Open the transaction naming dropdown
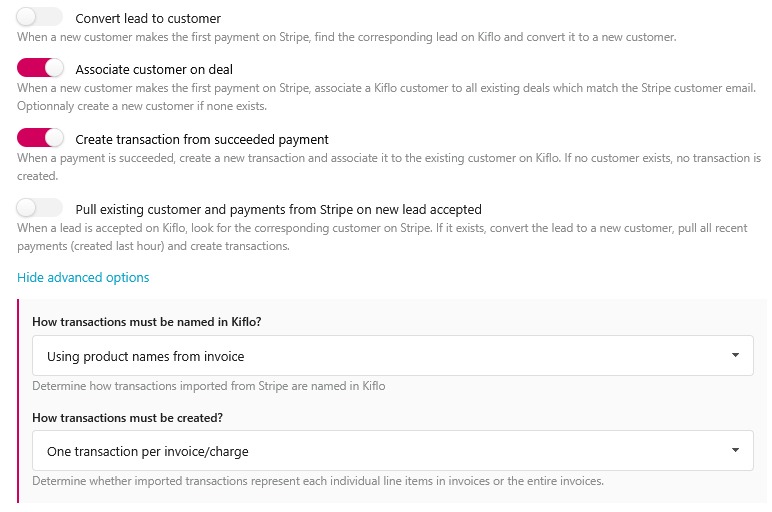772x512 pixels. [x=392, y=356]
